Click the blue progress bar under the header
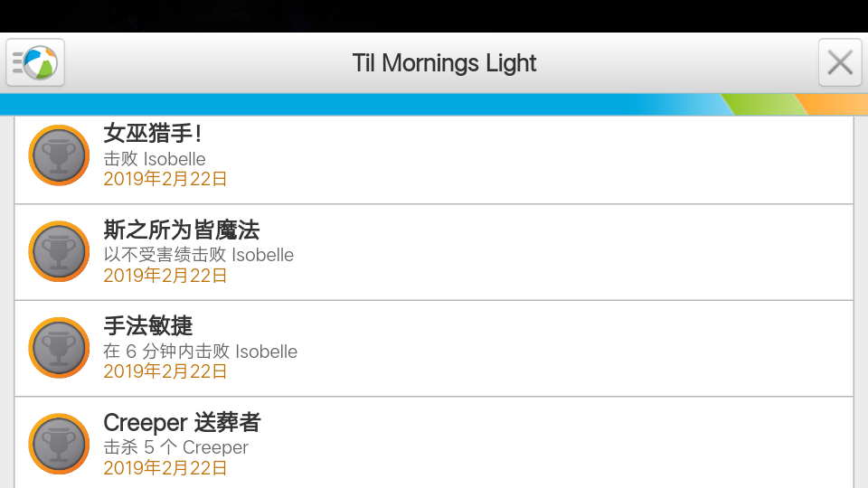 434,104
